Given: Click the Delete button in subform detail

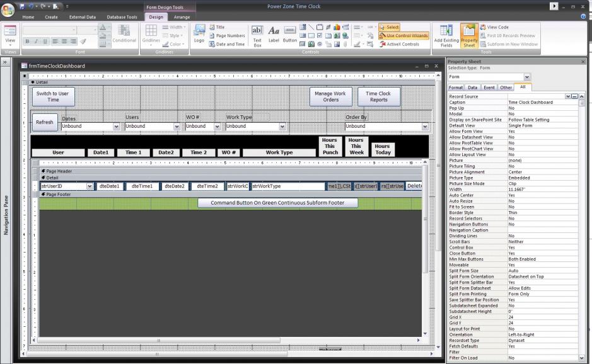Looking at the screenshot, I should tap(414, 186).
